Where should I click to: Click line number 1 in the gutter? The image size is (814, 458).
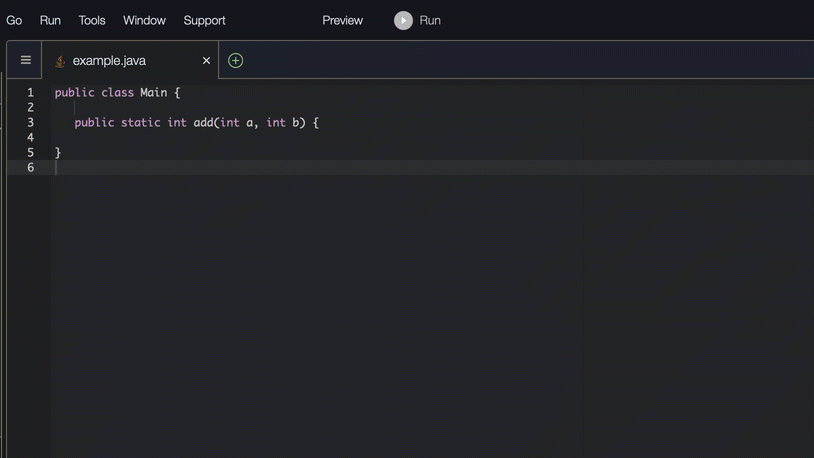click(30, 92)
